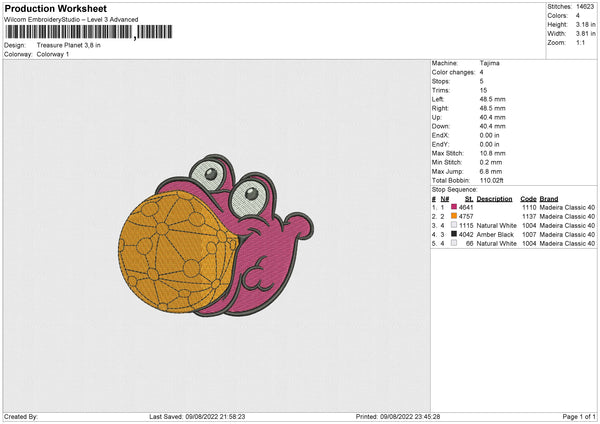600x424 pixels.
Task: Click the St. column header
Action: [x=469, y=199]
